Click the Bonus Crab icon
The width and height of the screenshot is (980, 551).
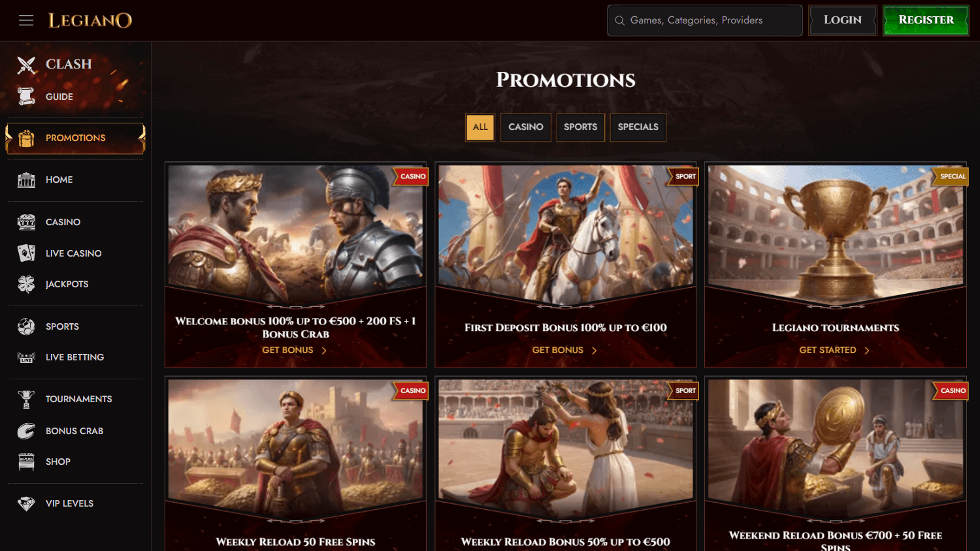point(26,431)
